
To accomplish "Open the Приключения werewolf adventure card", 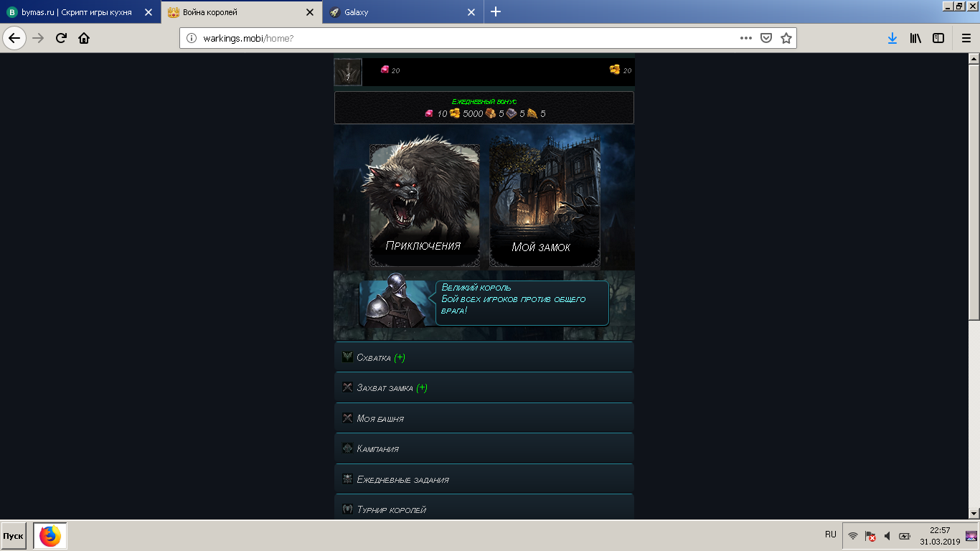I will pyautogui.click(x=424, y=205).
